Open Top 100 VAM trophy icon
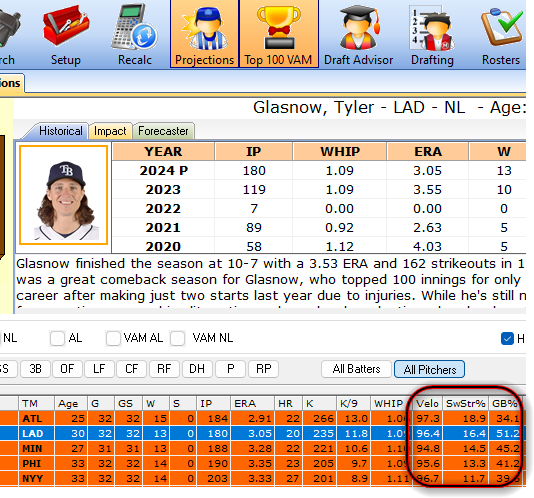The image size is (534, 498). [279, 34]
